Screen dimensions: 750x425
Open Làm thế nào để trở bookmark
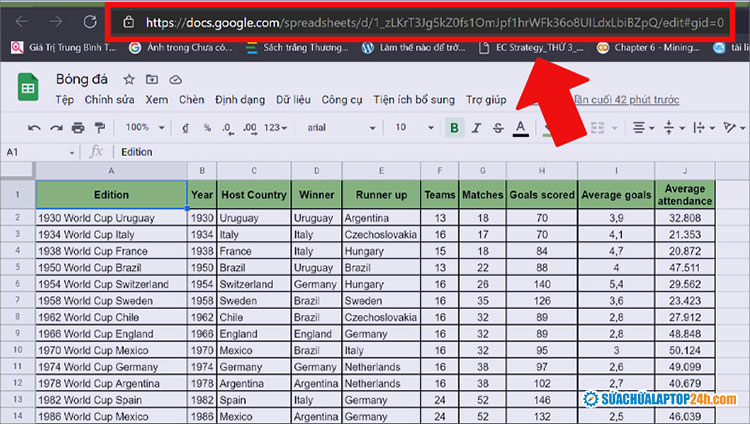click(x=414, y=47)
